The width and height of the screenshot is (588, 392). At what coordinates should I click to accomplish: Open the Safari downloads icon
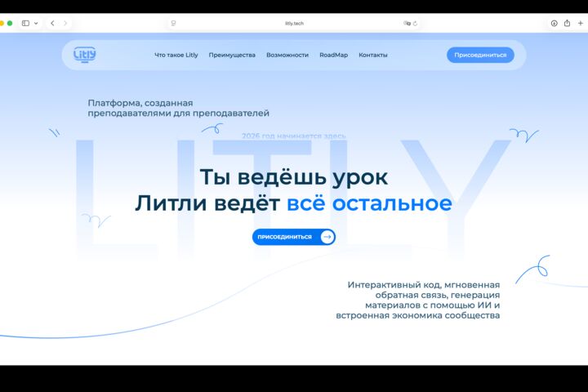(554, 23)
